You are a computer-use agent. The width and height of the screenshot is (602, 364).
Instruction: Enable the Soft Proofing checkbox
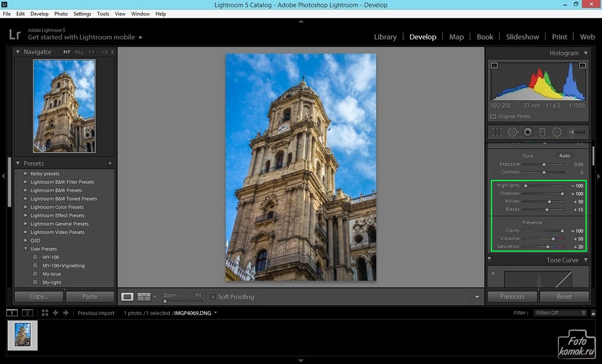tap(213, 297)
